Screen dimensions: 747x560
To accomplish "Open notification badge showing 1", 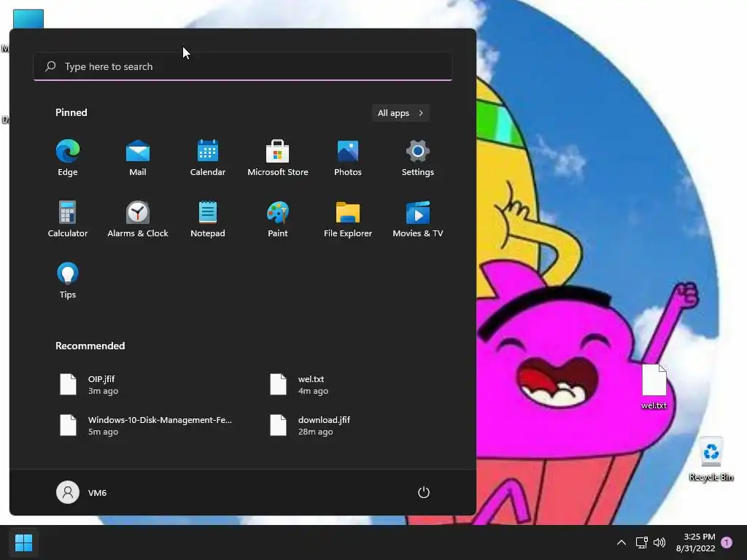I will click(x=727, y=542).
